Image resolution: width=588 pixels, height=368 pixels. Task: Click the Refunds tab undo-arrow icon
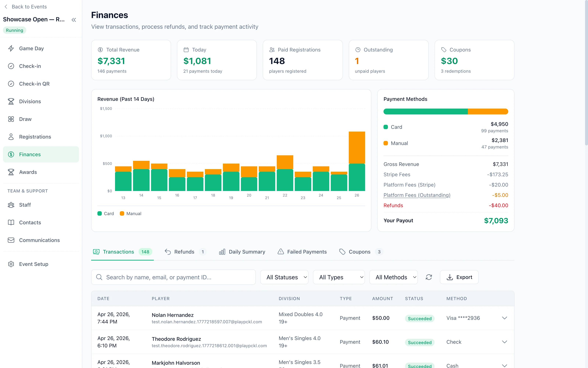(x=168, y=252)
